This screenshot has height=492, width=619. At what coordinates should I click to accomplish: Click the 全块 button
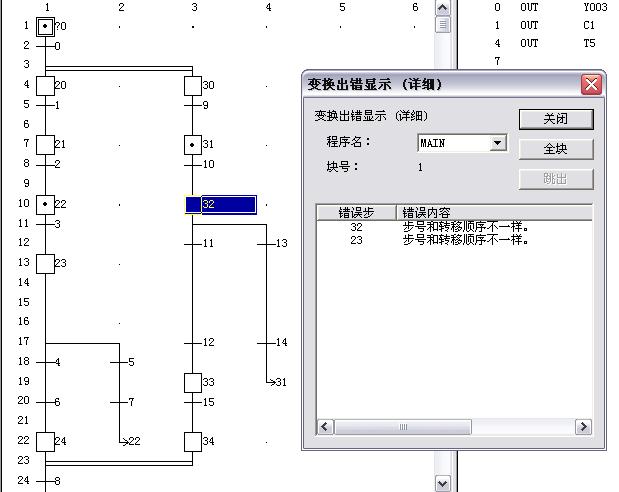(x=555, y=149)
